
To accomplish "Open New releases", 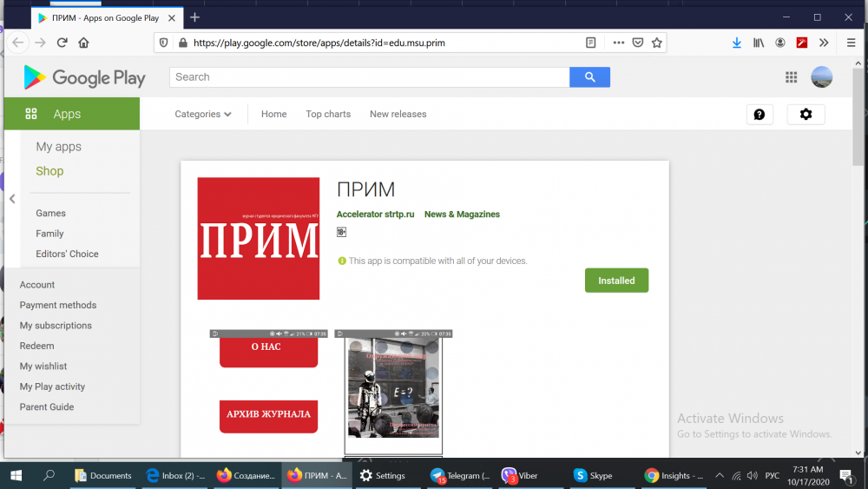I will pyautogui.click(x=398, y=114).
